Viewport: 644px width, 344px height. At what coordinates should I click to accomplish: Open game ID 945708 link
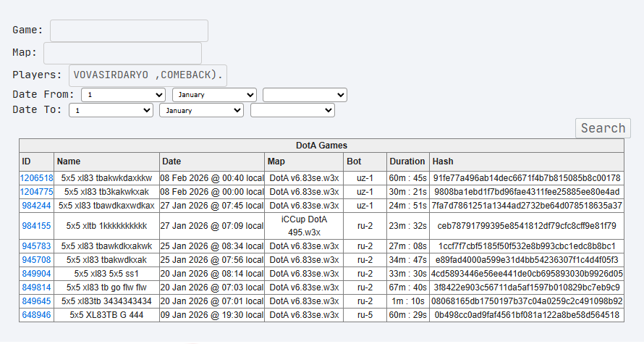click(37, 260)
